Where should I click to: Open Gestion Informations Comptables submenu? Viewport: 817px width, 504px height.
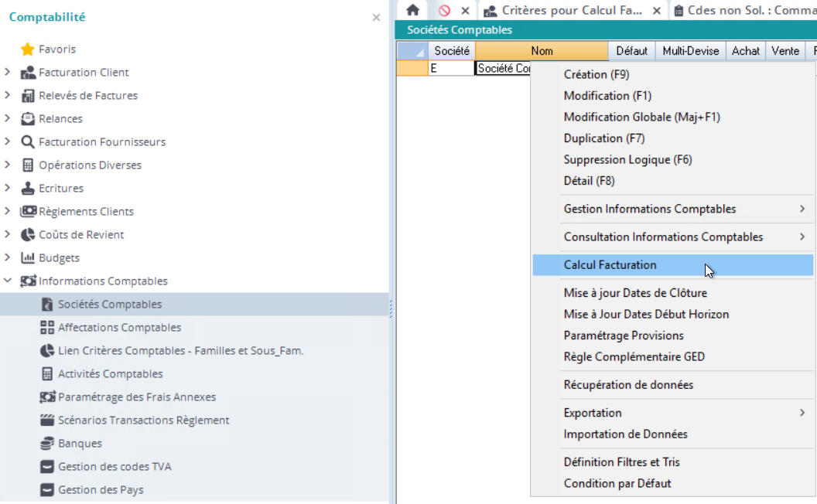point(650,209)
